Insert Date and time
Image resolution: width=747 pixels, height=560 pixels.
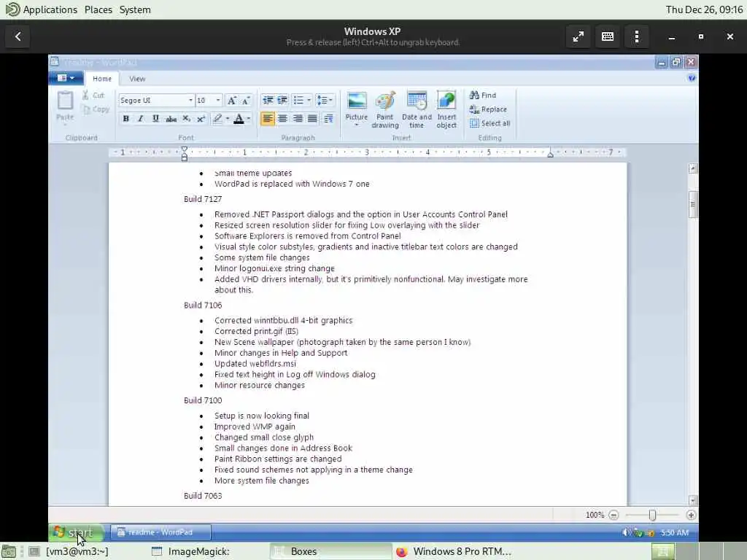(417, 109)
